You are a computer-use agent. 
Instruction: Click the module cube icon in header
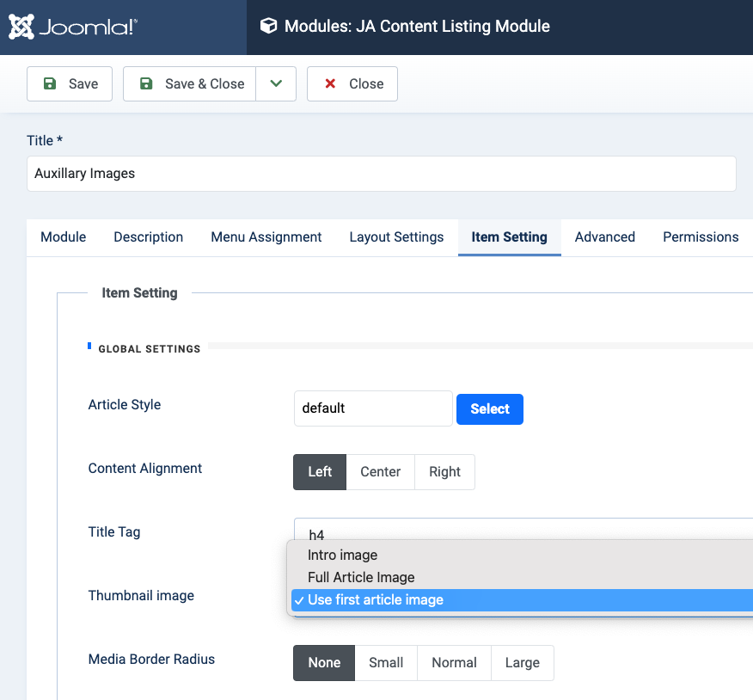coord(269,27)
